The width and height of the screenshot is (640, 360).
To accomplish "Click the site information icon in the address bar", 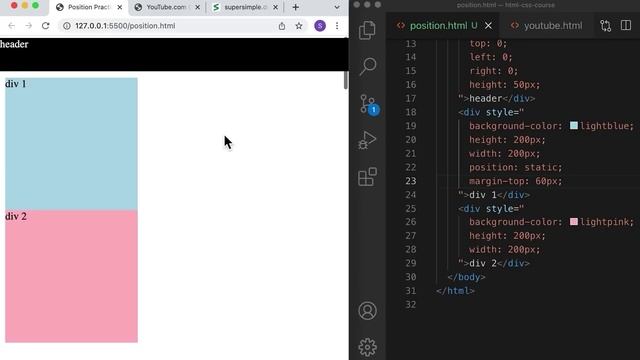I will point(67,26).
